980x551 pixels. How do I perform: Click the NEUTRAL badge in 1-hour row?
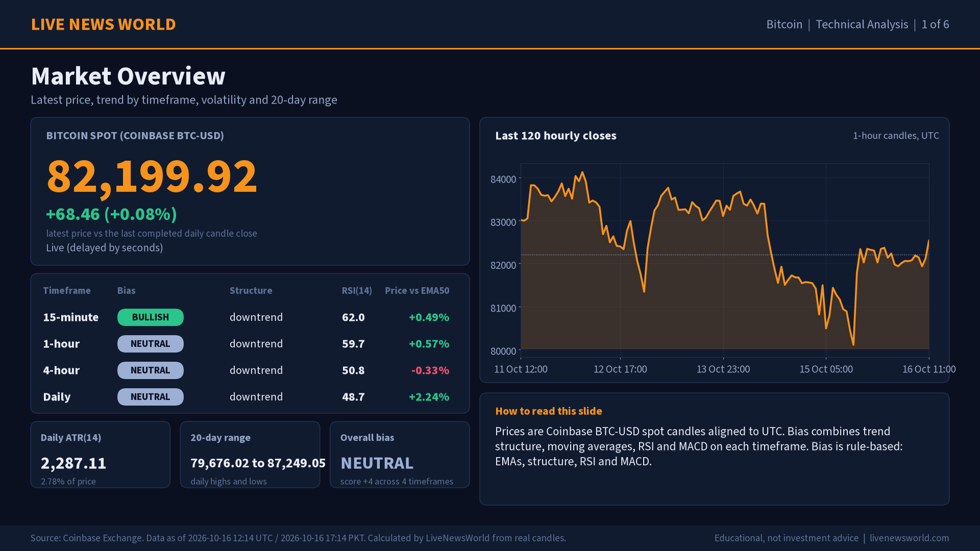[x=151, y=344]
